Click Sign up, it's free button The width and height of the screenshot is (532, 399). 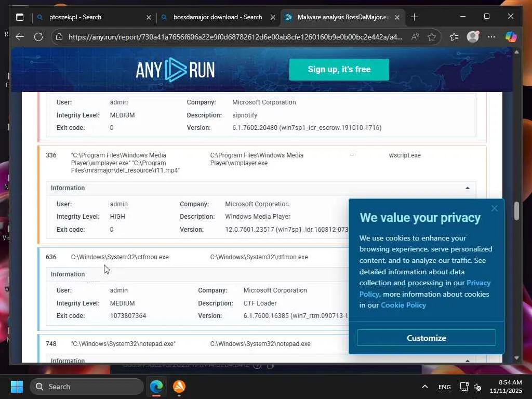(x=339, y=70)
